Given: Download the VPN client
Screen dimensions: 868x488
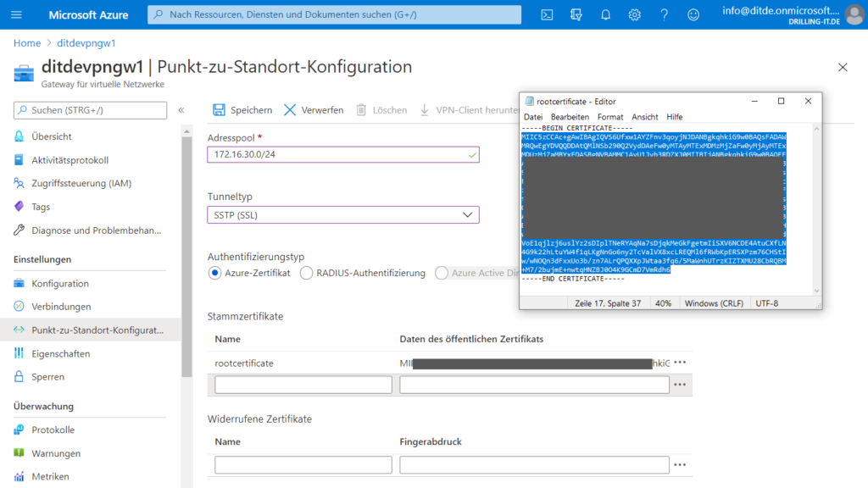Looking at the screenshot, I should 468,110.
